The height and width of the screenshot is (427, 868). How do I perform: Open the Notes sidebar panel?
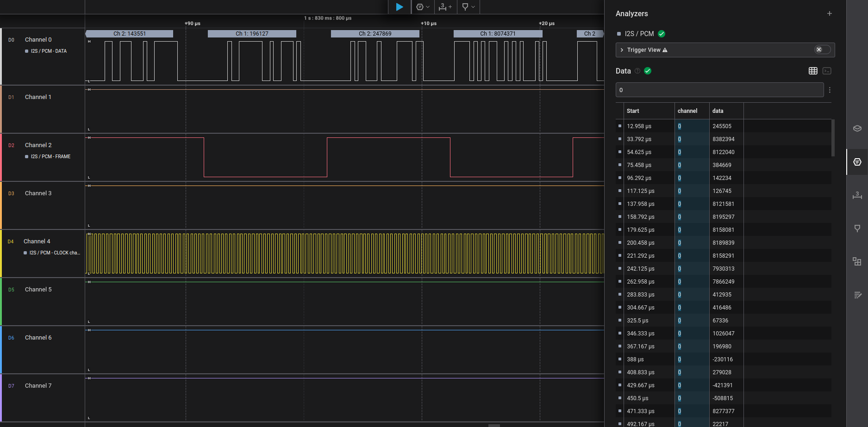pyautogui.click(x=857, y=295)
